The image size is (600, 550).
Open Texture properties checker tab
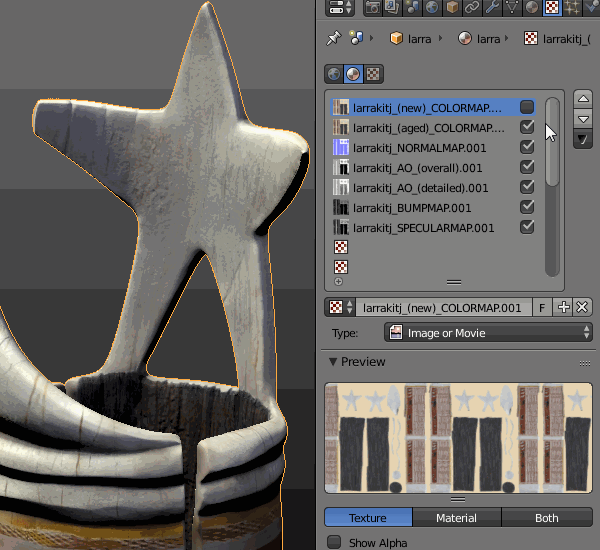pyautogui.click(x=552, y=8)
